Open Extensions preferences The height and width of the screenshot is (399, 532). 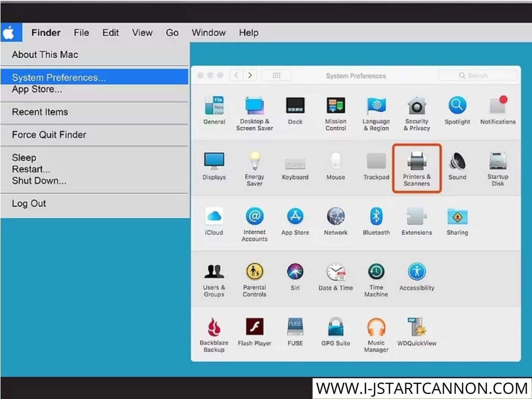(417, 221)
